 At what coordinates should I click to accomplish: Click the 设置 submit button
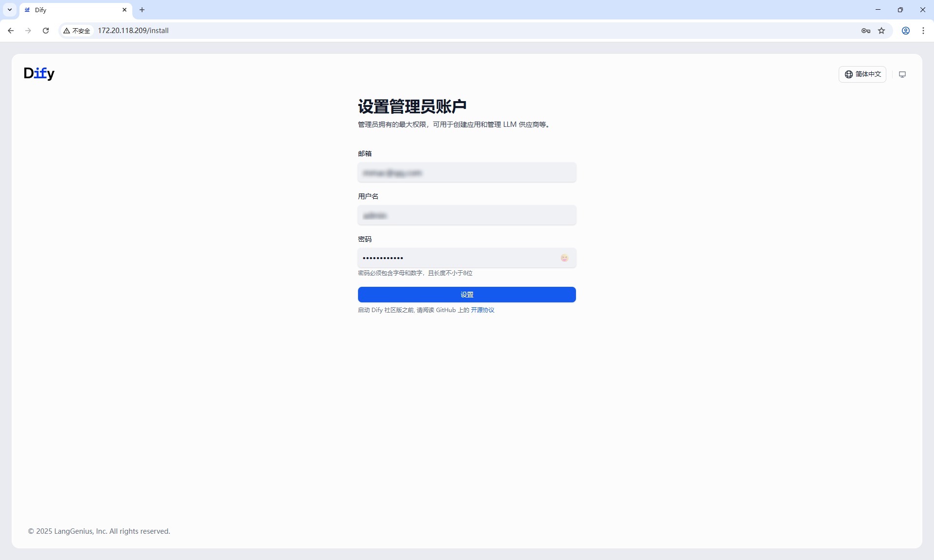[467, 295]
